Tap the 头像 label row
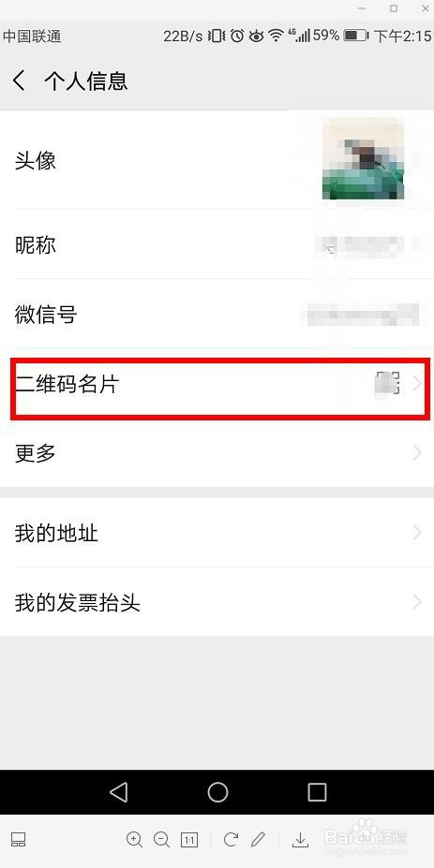The image size is (434, 868). pos(217,160)
